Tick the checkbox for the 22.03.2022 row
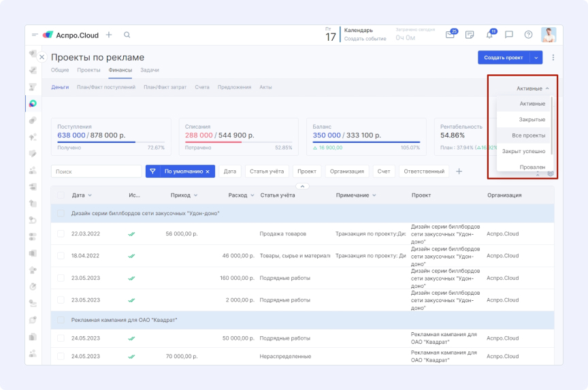The image size is (588, 390). point(61,233)
